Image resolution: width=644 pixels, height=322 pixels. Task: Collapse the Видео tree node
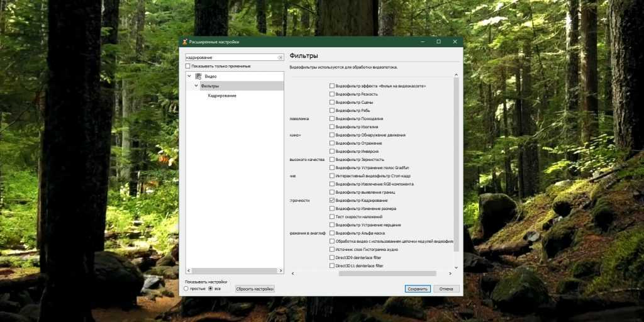tap(189, 76)
